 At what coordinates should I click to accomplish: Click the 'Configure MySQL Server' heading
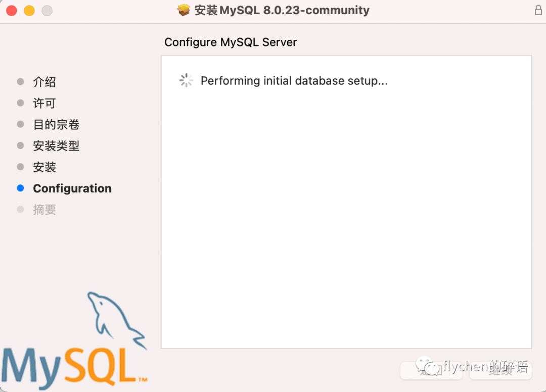[x=231, y=42]
